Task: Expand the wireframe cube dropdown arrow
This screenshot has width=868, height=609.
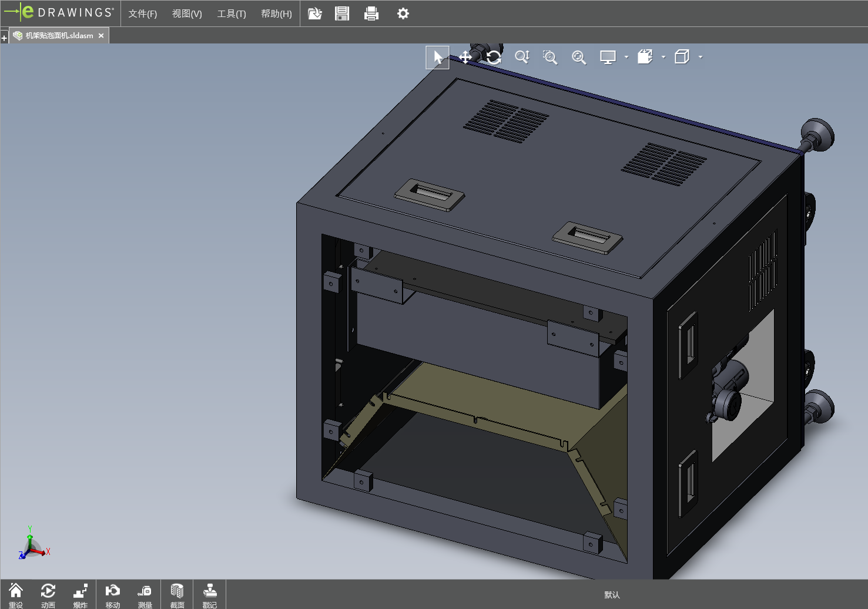Action: (701, 57)
